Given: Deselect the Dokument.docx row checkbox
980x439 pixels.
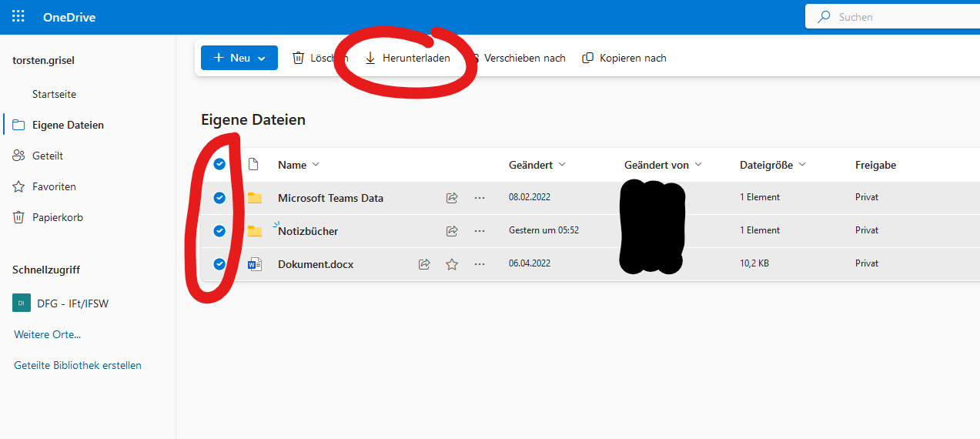Looking at the screenshot, I should (219, 264).
